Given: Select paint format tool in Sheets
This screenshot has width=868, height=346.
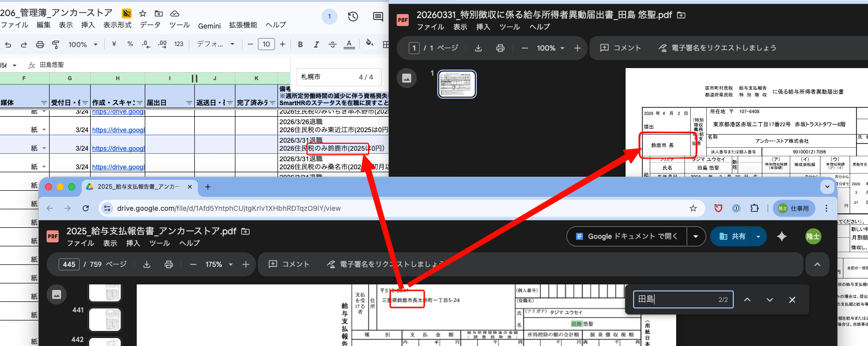Looking at the screenshot, I should [x=56, y=45].
